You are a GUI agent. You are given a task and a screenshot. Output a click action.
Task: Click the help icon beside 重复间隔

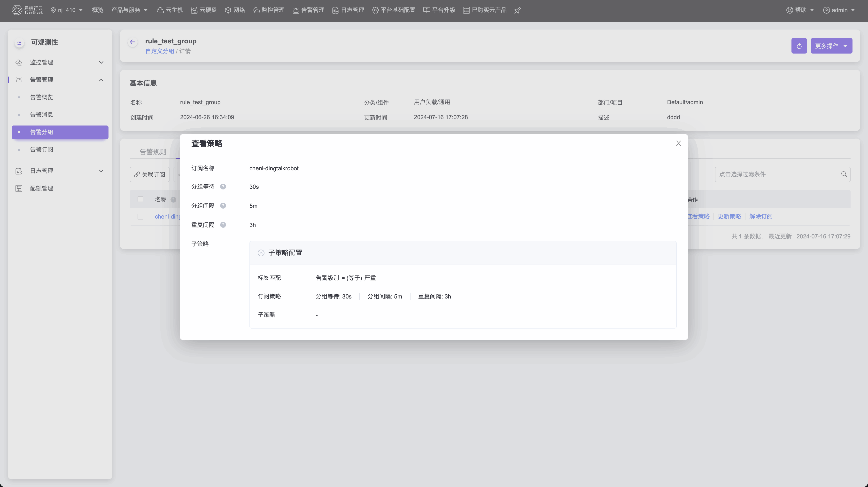click(223, 225)
